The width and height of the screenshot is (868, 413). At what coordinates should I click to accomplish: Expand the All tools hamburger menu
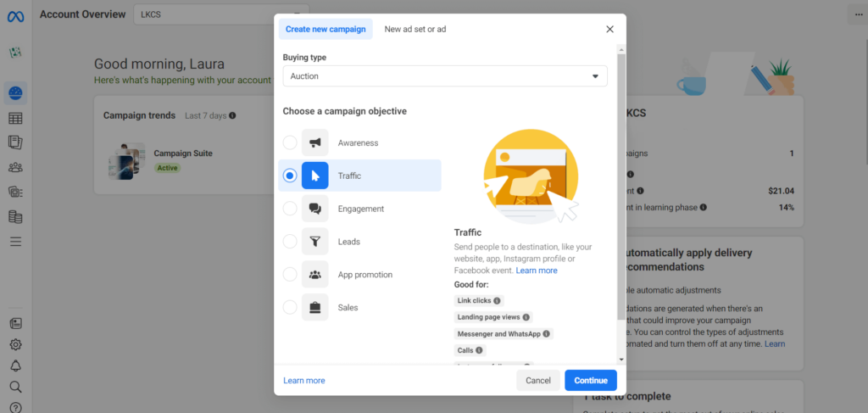click(x=15, y=242)
